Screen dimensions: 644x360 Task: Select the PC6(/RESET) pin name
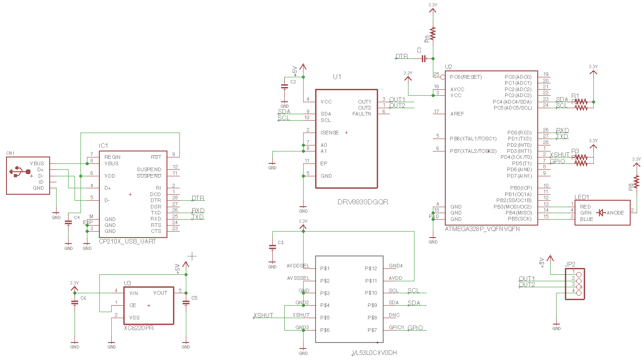pos(466,77)
